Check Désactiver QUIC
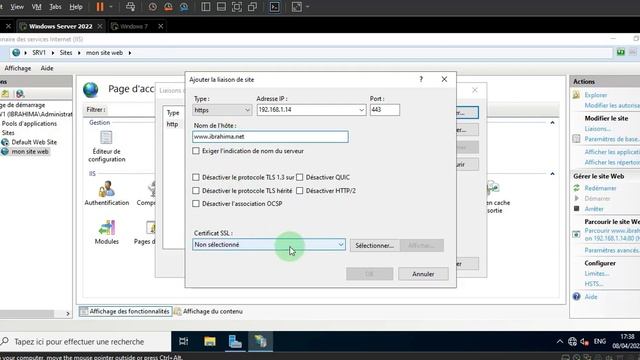The width and height of the screenshot is (640, 360). click(x=300, y=177)
